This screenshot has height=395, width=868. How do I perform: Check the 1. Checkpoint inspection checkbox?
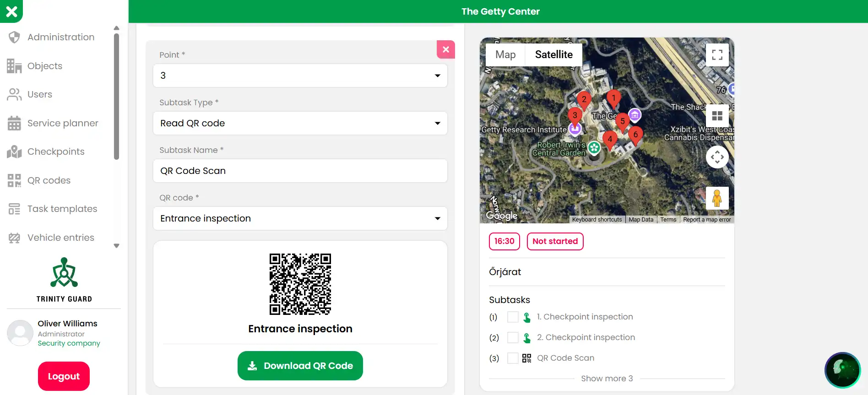[x=513, y=317]
